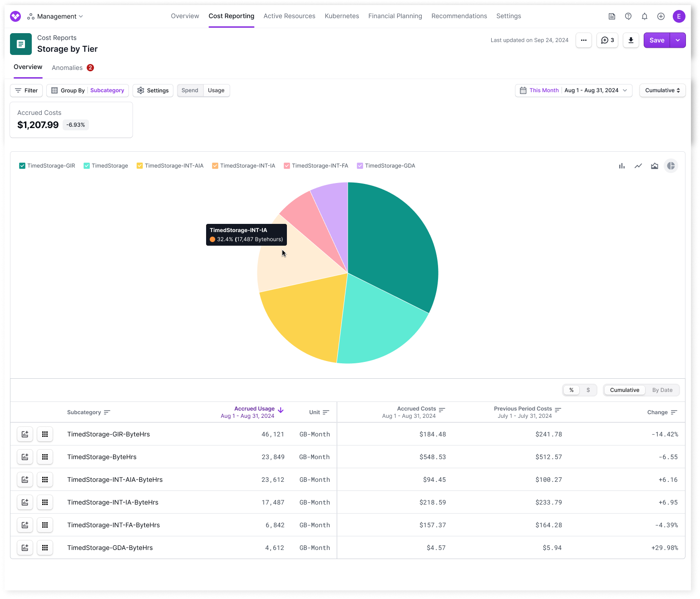Open Accrued Costs column filter menu
Viewport: 700px width, 599px height.
442,410
